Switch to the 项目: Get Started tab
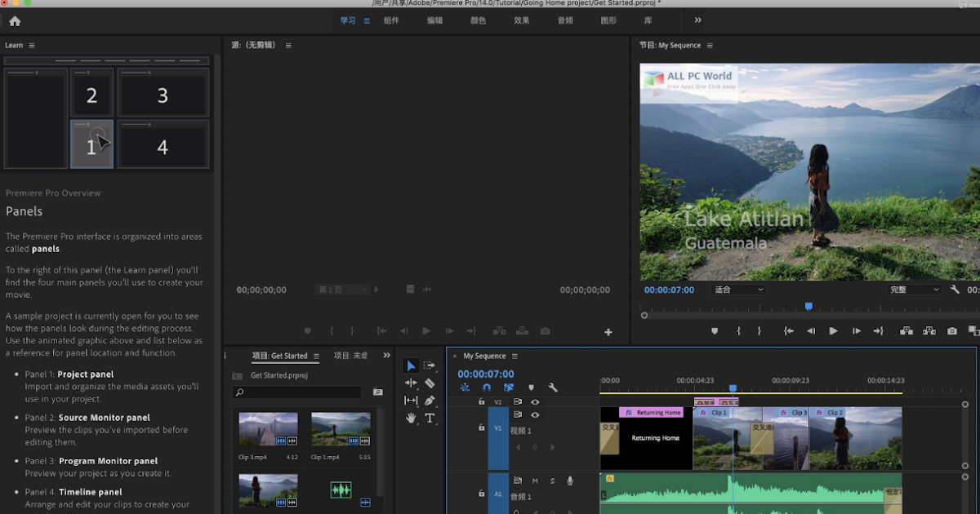This screenshot has height=514, width=980. pos(281,356)
